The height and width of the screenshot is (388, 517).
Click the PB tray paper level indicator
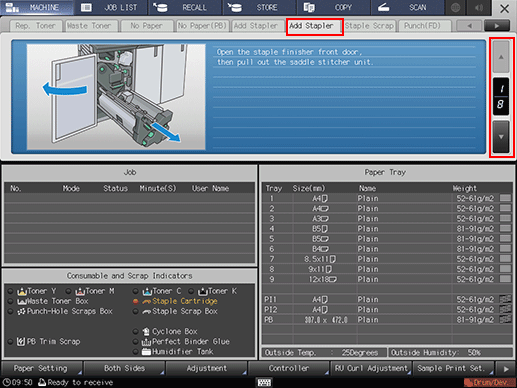pos(505,320)
